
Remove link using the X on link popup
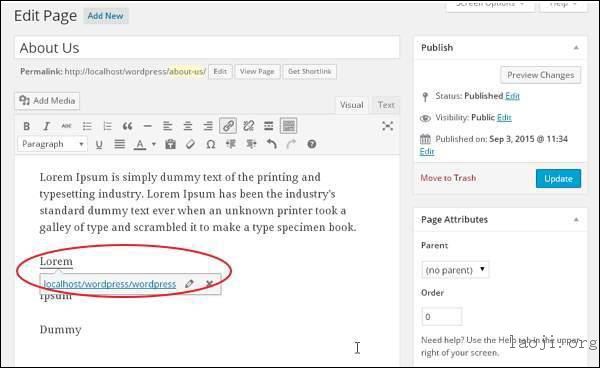point(209,283)
